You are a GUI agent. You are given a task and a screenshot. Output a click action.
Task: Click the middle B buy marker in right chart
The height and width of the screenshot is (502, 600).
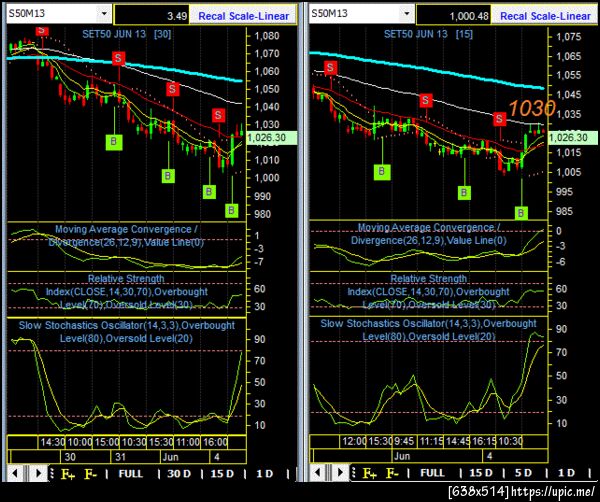click(464, 192)
